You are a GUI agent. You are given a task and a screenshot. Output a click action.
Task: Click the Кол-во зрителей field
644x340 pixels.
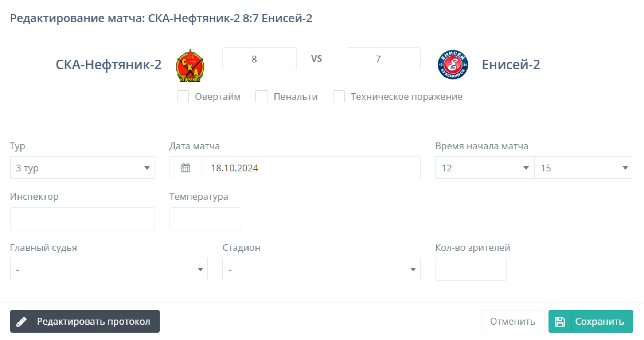tap(471, 269)
